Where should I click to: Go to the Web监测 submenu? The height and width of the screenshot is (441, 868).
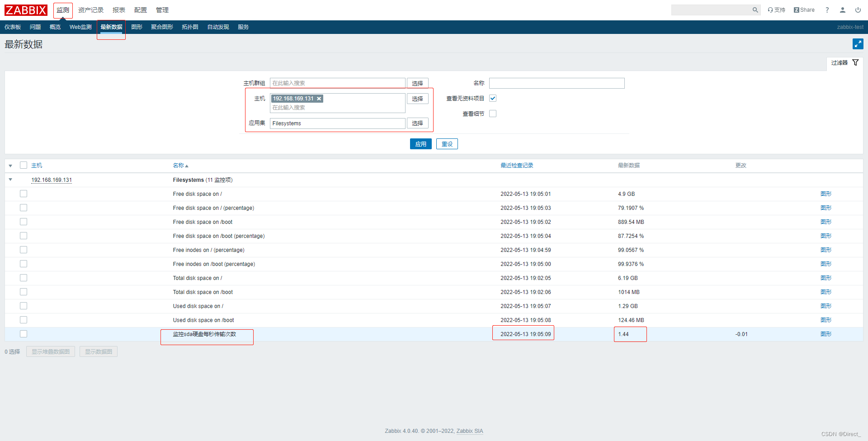(80, 27)
